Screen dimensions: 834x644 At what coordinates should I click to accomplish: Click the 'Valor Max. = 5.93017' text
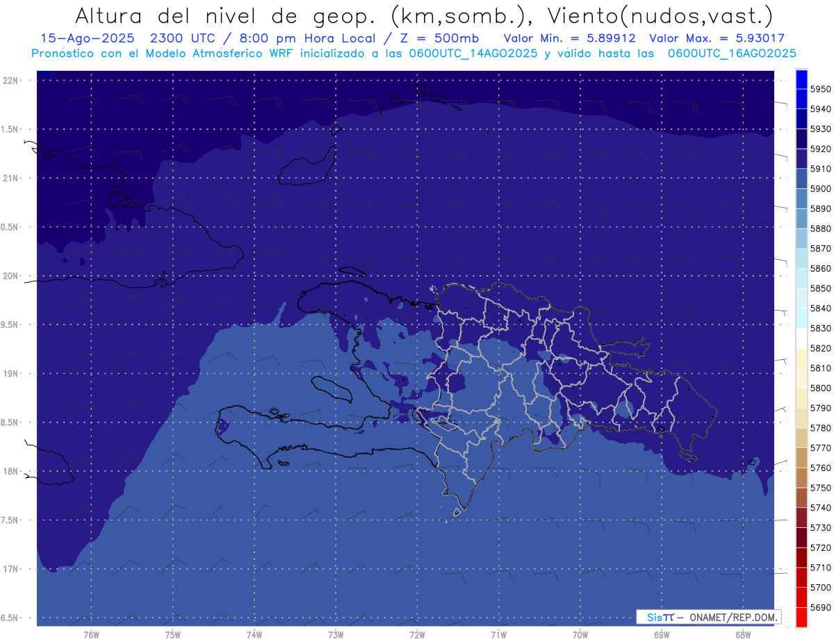(x=717, y=38)
